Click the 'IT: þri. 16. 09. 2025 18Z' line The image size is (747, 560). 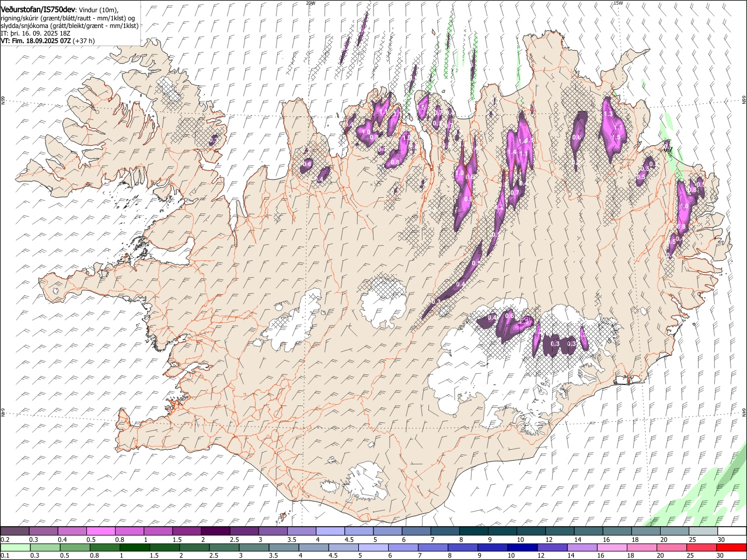[x=36, y=34]
